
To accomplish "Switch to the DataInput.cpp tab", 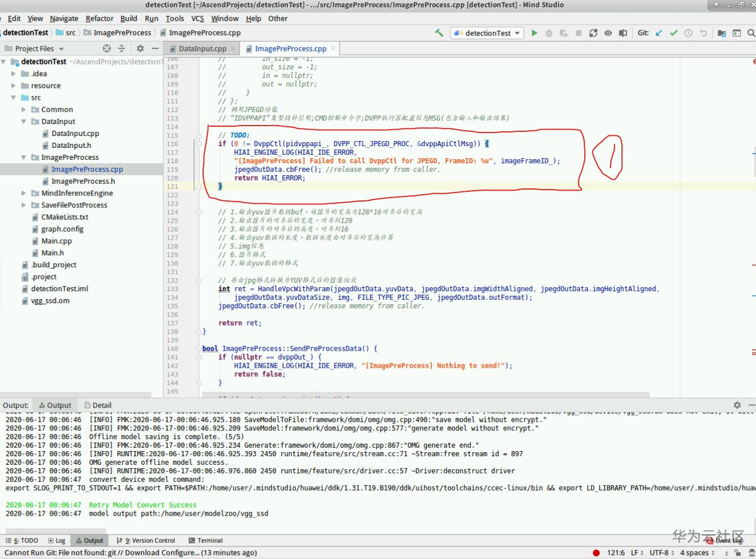I will pos(202,49).
